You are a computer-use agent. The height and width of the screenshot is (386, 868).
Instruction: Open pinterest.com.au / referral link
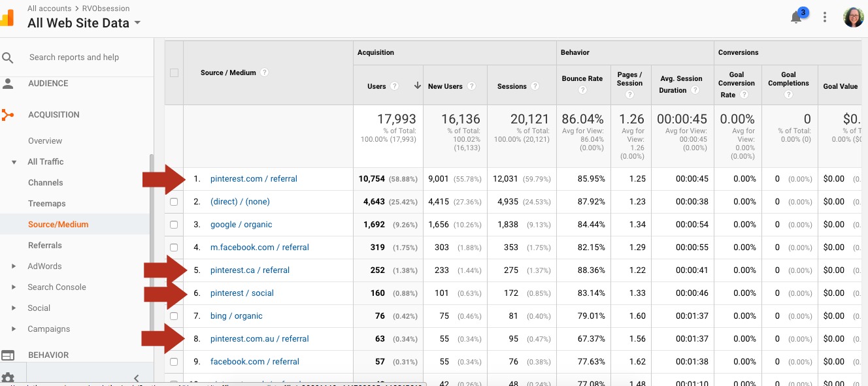(x=259, y=339)
